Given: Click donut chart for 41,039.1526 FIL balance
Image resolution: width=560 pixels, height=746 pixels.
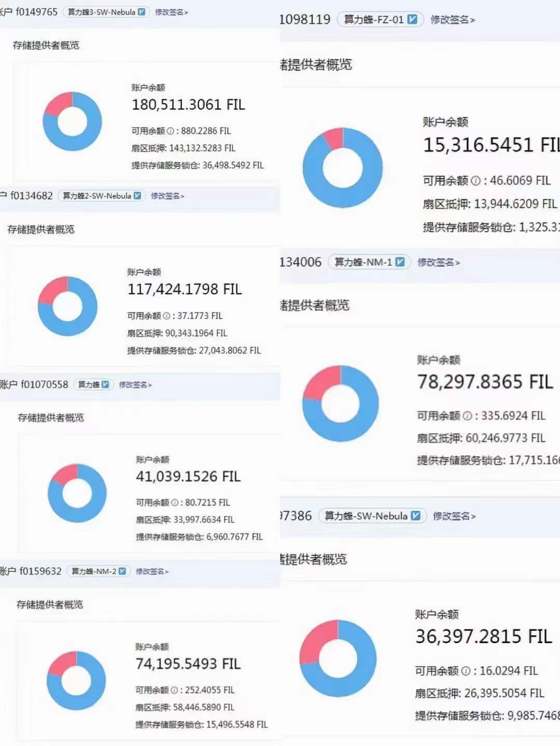Looking at the screenshot, I should coord(77,493).
